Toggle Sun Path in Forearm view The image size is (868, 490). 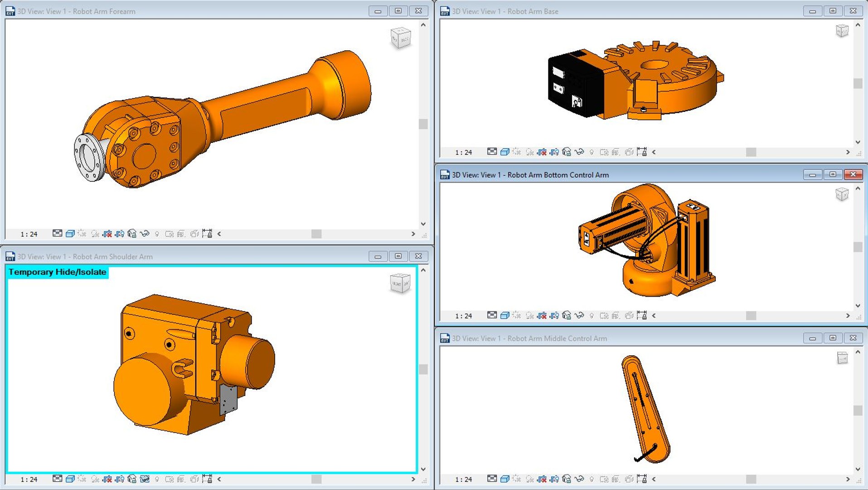(x=82, y=234)
